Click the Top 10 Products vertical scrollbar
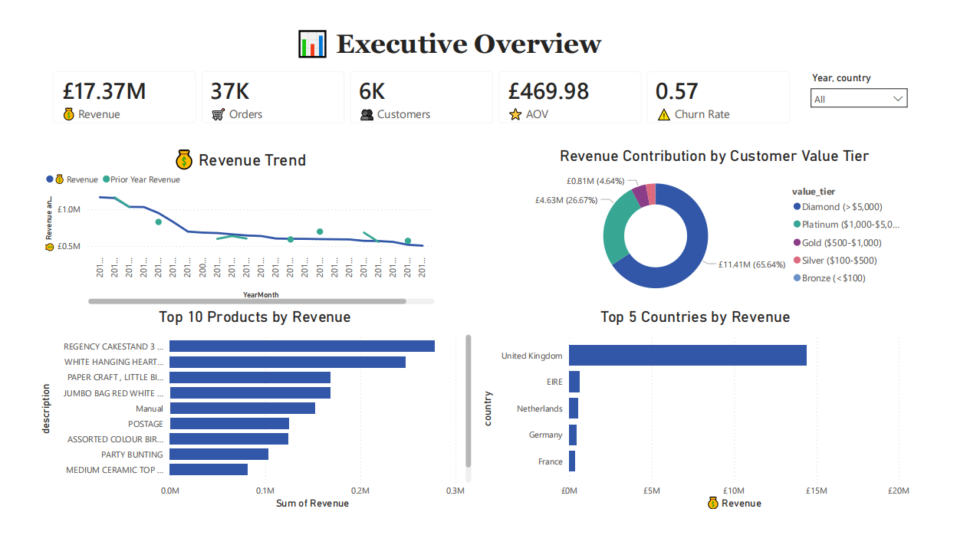 468,399
